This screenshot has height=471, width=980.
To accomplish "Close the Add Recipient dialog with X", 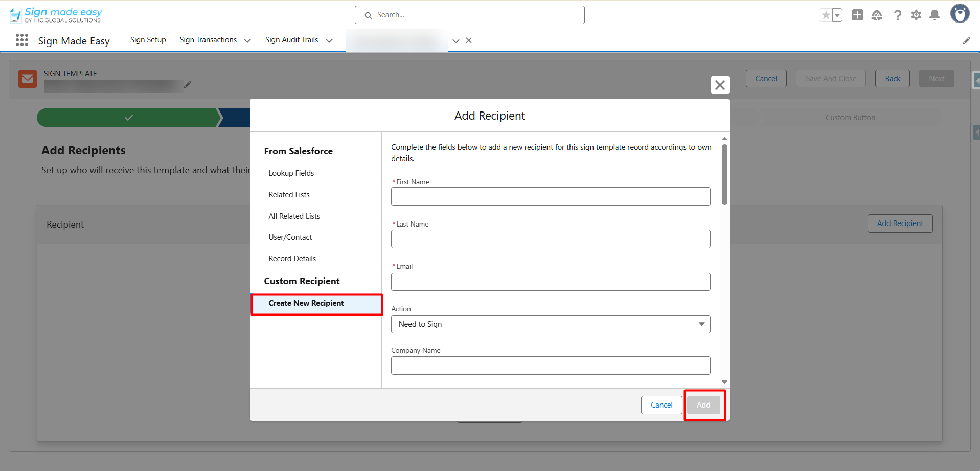I will coord(720,85).
